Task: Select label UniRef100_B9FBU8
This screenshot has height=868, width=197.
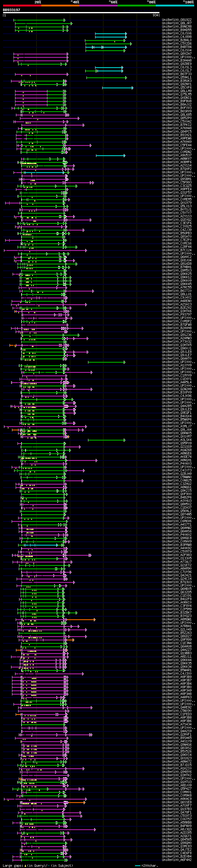Action: click(x=177, y=101)
